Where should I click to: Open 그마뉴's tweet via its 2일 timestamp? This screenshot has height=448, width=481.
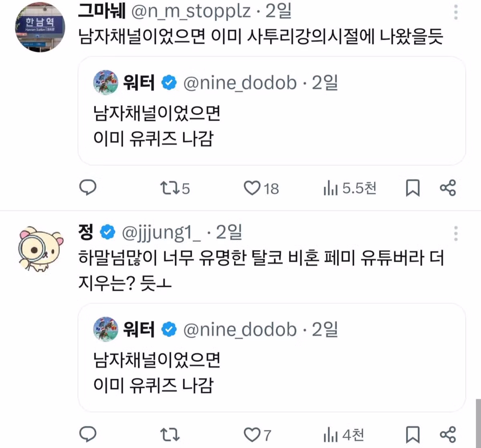coord(279,12)
